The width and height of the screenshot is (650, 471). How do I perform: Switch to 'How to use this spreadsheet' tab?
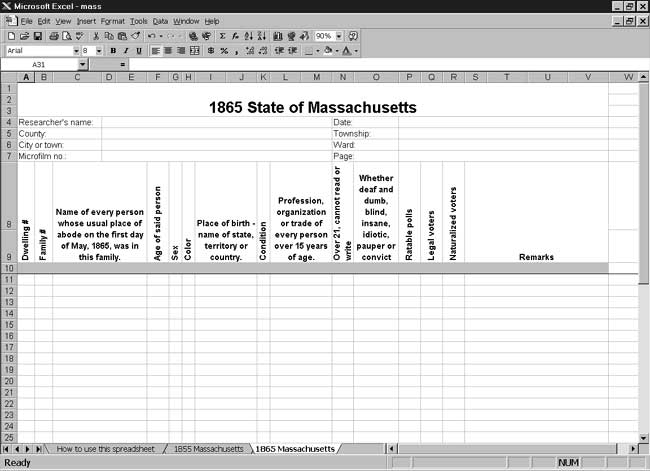tap(104, 449)
